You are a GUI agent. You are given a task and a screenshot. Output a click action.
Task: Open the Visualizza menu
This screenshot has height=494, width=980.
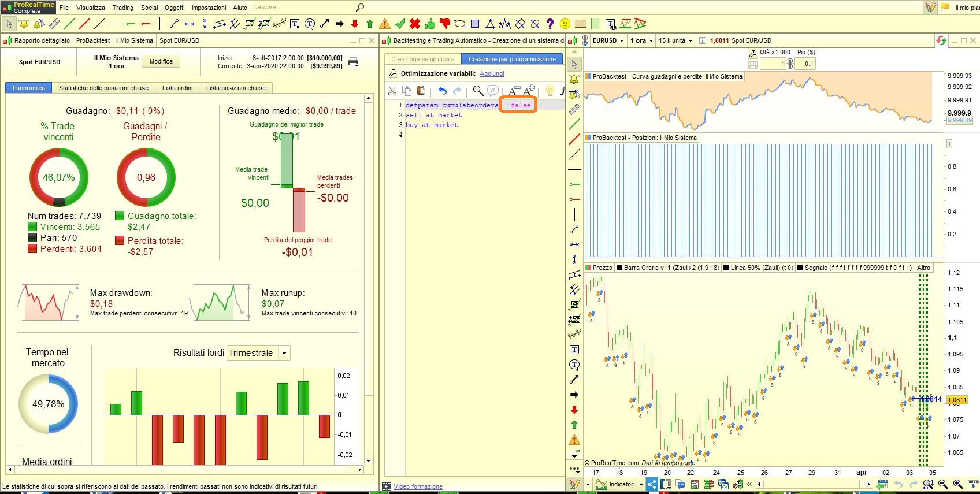(x=91, y=8)
